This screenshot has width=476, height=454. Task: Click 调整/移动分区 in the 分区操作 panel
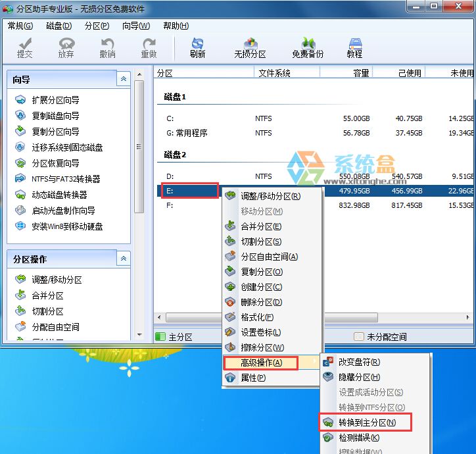49,280
